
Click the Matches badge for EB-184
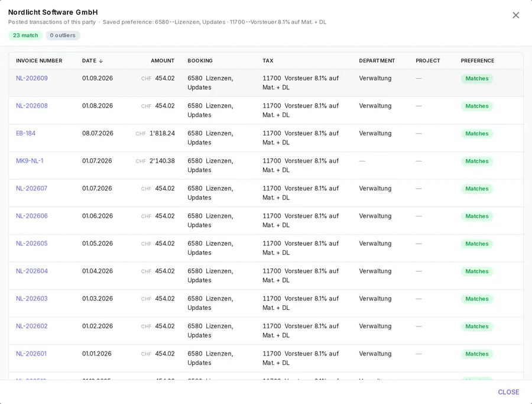[476, 134]
